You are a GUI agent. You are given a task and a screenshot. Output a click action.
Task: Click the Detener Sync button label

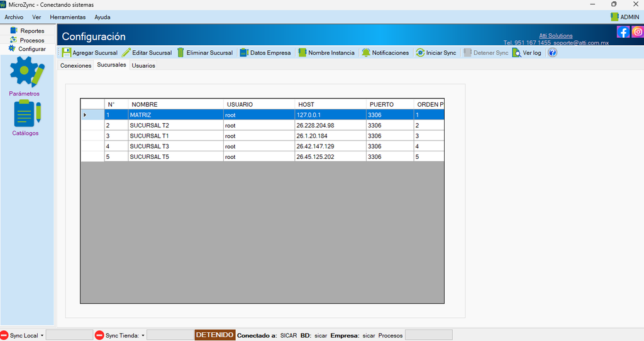[x=491, y=53]
